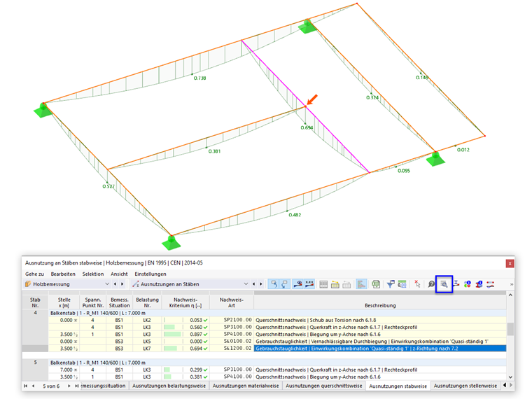Click the I-beam member icon in toolbar
The height and width of the screenshot is (399, 532).
456,284
